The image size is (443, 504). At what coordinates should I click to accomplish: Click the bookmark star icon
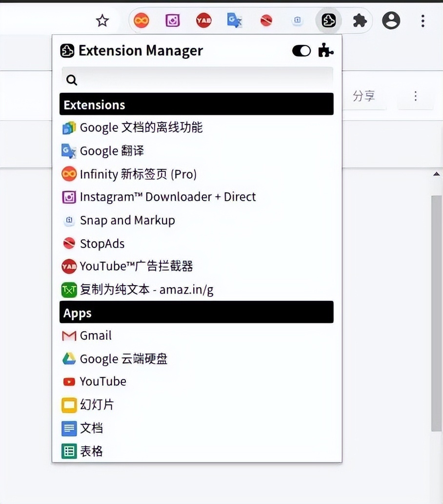tap(102, 21)
